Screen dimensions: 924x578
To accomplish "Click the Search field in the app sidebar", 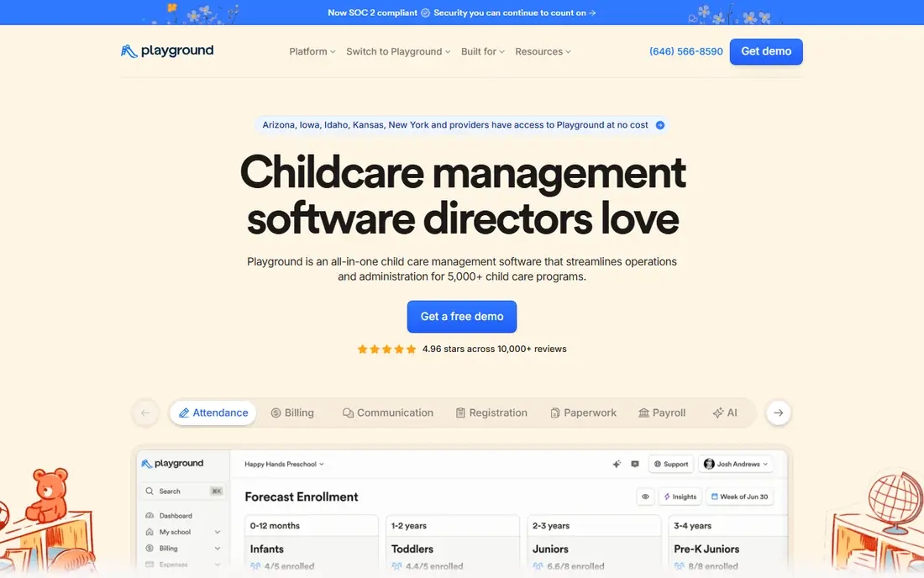I will coord(182,491).
